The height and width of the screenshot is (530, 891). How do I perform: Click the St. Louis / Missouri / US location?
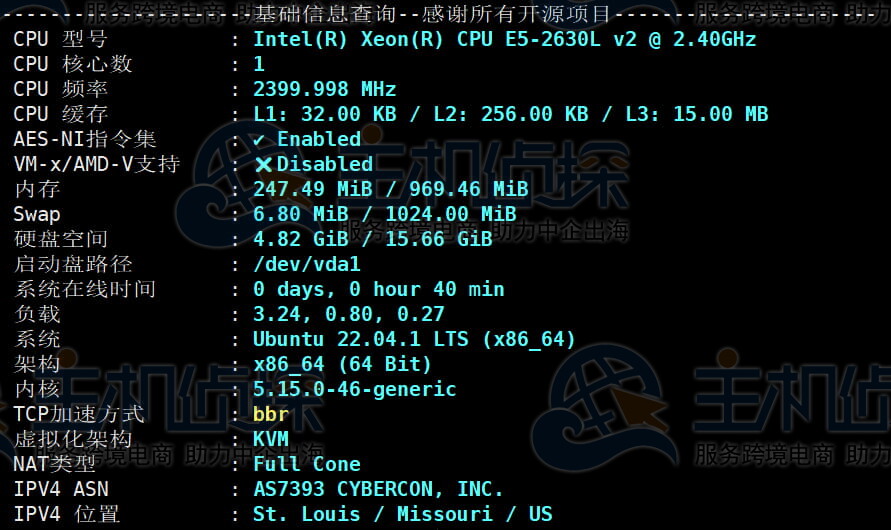402,514
